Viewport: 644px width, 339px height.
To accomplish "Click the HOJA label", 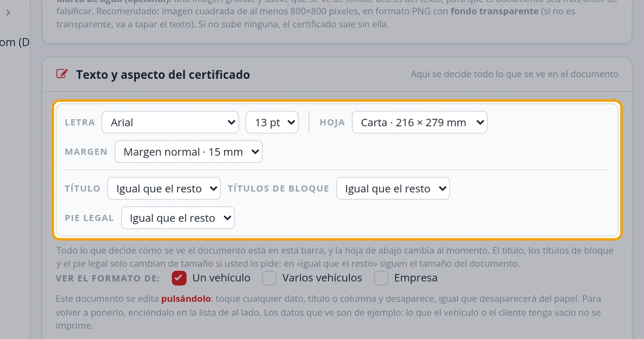I will coord(332,123).
